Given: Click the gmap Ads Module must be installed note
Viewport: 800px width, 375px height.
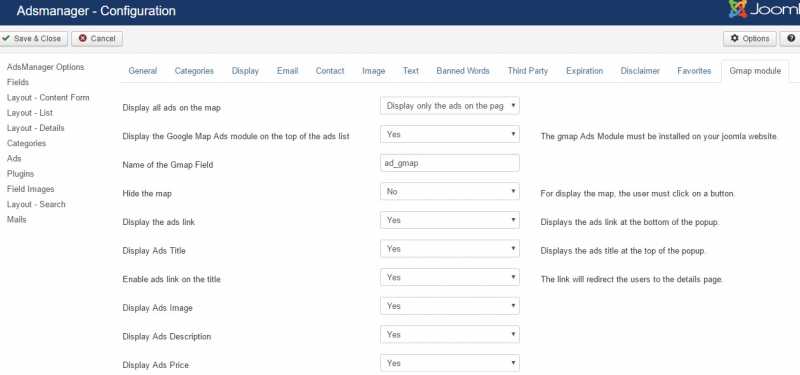Looking at the screenshot, I should click(x=659, y=136).
